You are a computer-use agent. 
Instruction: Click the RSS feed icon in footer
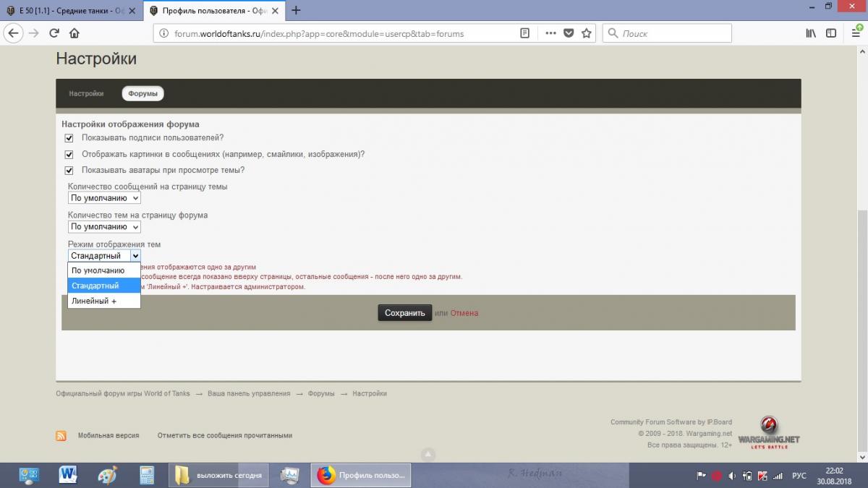pyautogui.click(x=61, y=436)
